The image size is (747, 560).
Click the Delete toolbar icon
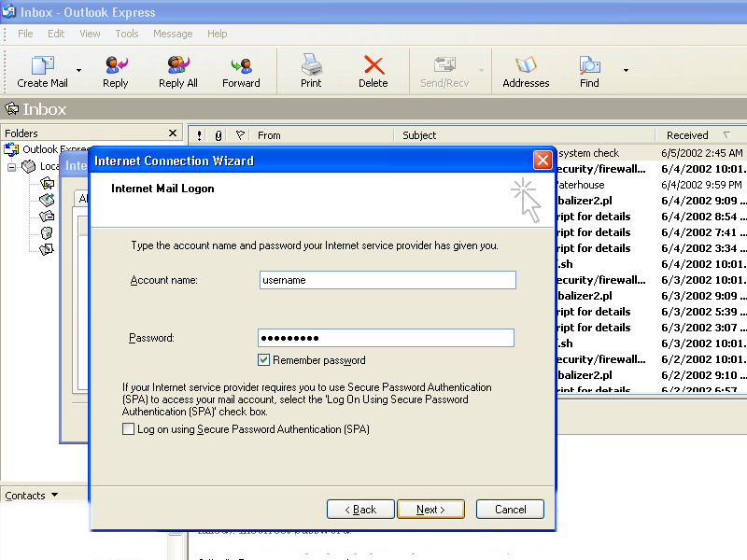(x=373, y=65)
